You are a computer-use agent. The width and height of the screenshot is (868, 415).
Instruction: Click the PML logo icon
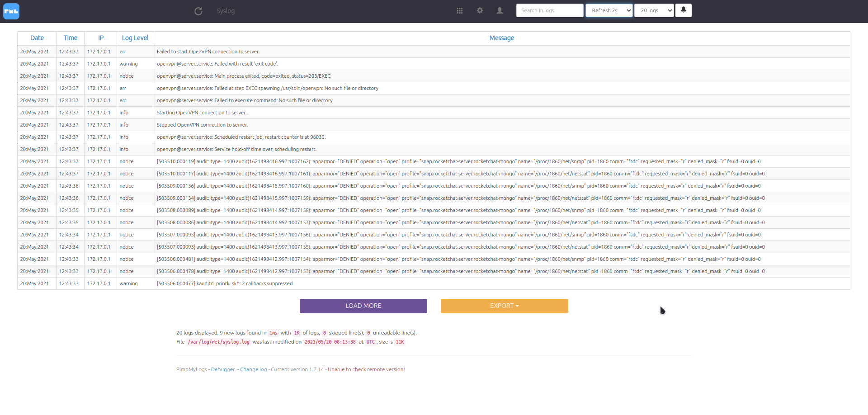[11, 11]
